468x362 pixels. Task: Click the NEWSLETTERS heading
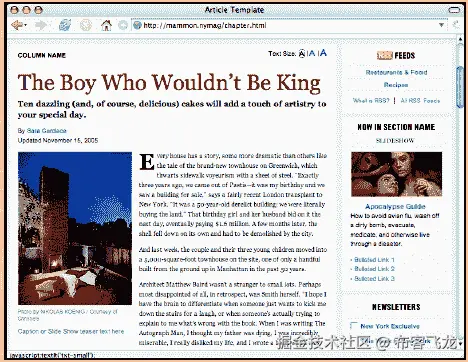click(x=396, y=307)
